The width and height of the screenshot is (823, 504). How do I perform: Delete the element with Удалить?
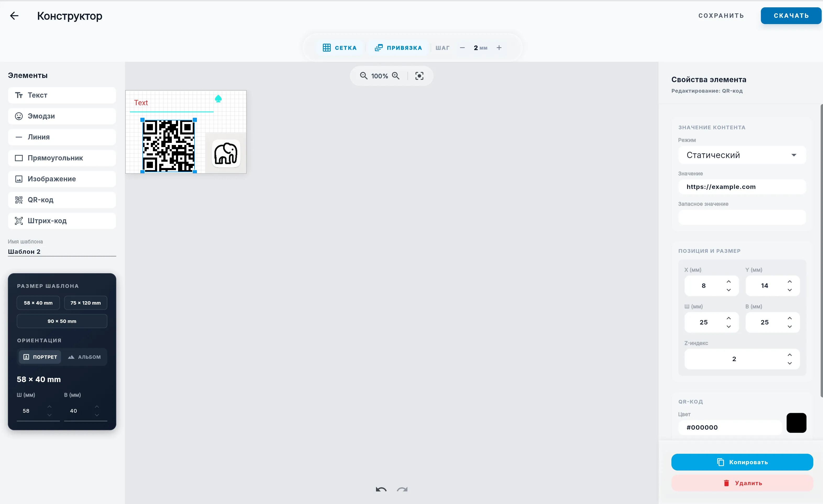[x=742, y=483]
